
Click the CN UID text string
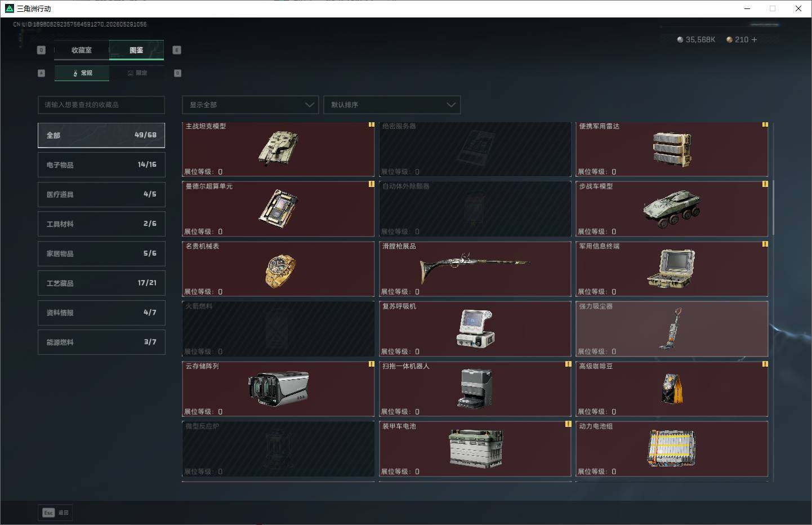pos(80,24)
